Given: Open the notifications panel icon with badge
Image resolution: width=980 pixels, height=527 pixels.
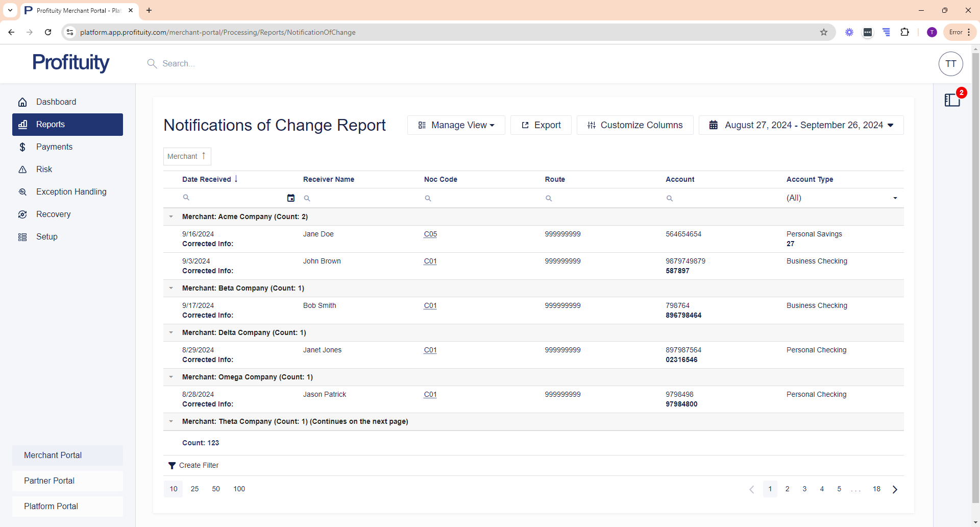Looking at the screenshot, I should (952, 100).
